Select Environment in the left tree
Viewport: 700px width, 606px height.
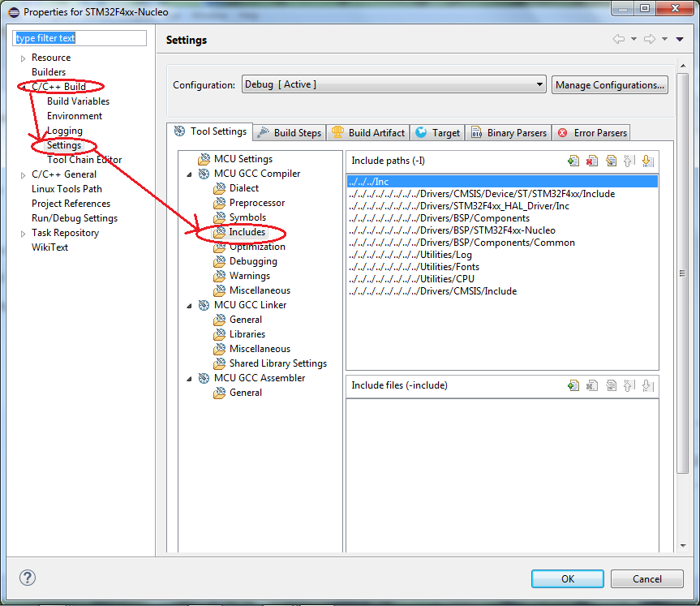pos(75,116)
